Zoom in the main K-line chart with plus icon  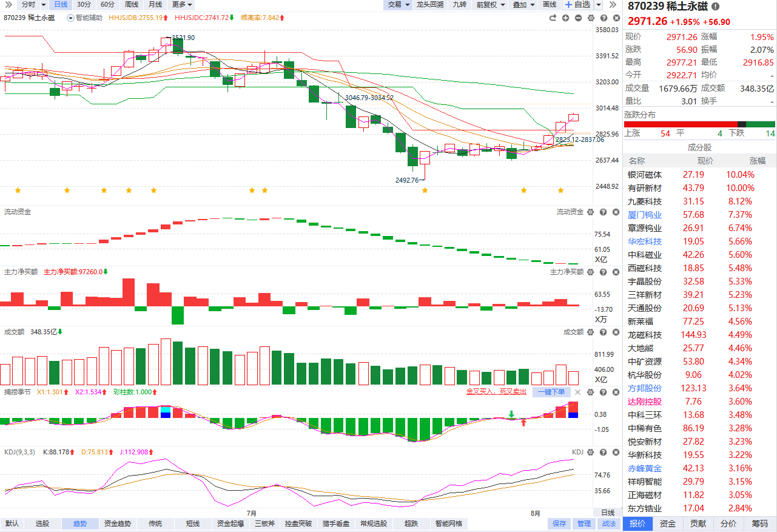pos(565,18)
